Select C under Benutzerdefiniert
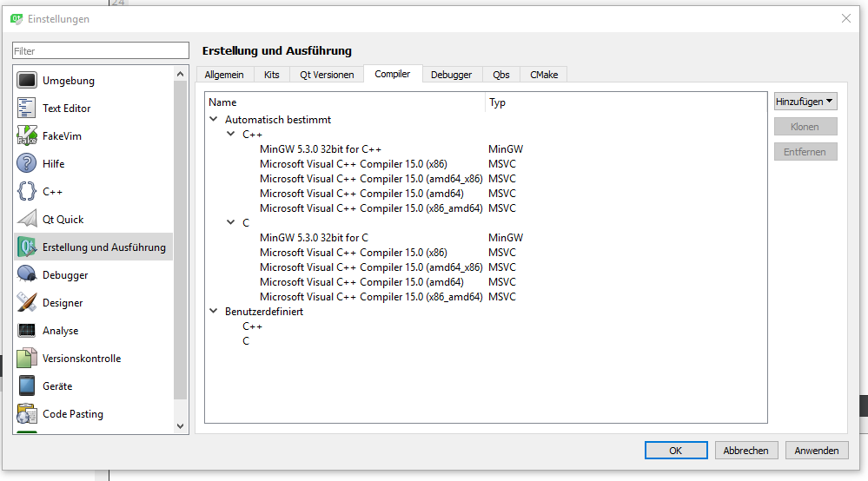 [x=246, y=341]
